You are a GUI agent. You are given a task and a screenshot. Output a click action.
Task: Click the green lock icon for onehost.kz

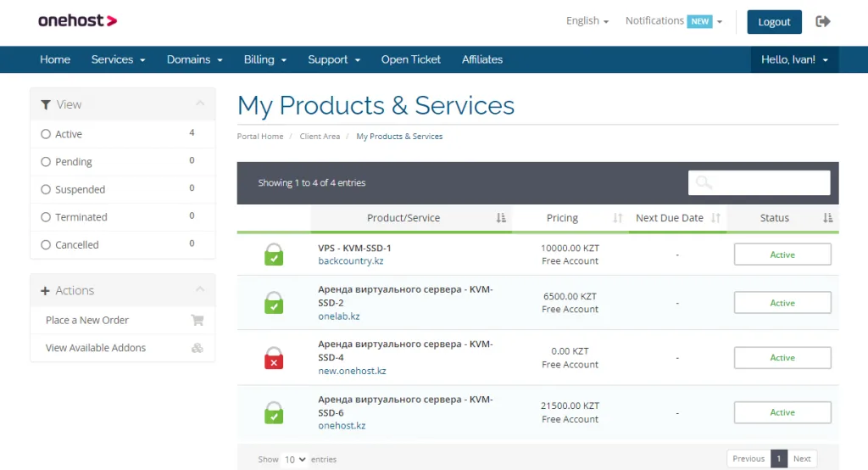pos(274,412)
